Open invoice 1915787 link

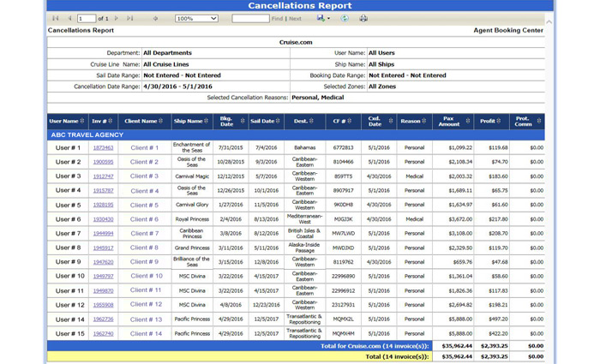pyautogui.click(x=104, y=190)
